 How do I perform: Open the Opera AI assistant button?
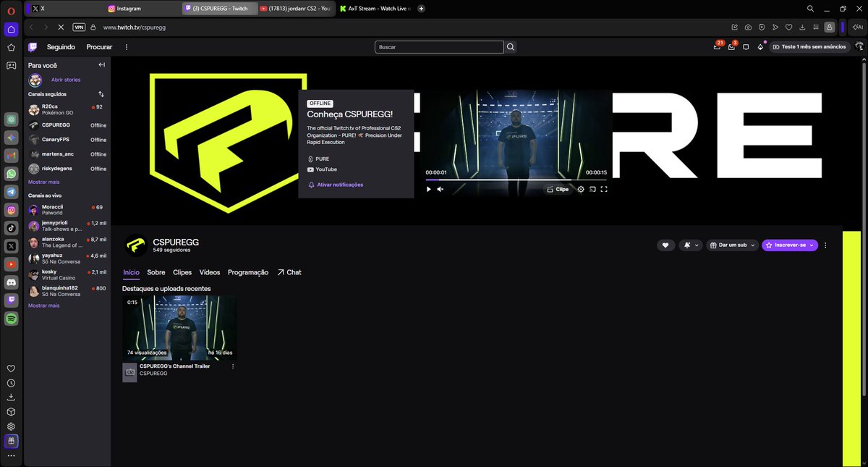point(856,27)
